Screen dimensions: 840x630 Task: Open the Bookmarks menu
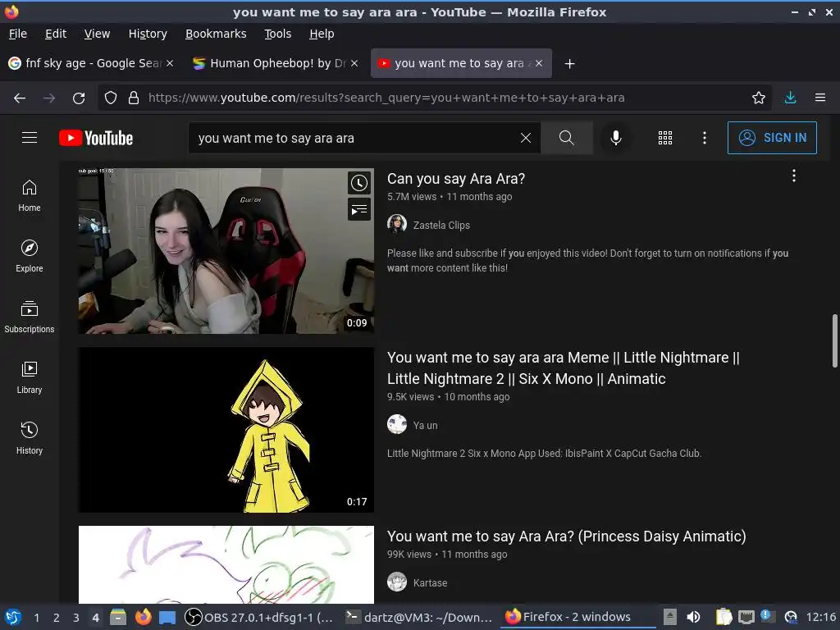coord(216,34)
